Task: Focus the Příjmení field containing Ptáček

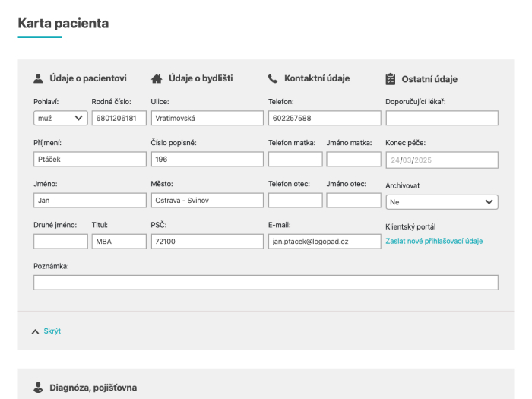Action: [x=90, y=160]
